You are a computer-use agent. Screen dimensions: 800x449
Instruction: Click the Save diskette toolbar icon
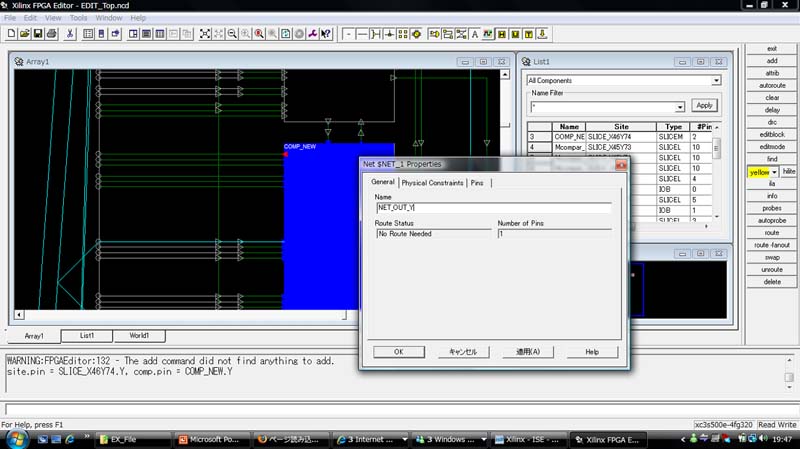[x=38, y=34]
